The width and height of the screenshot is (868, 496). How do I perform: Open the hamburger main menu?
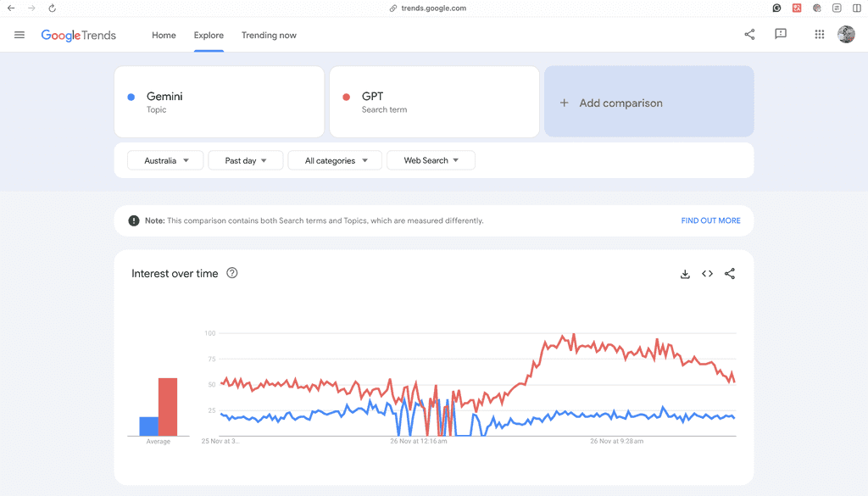coord(19,35)
